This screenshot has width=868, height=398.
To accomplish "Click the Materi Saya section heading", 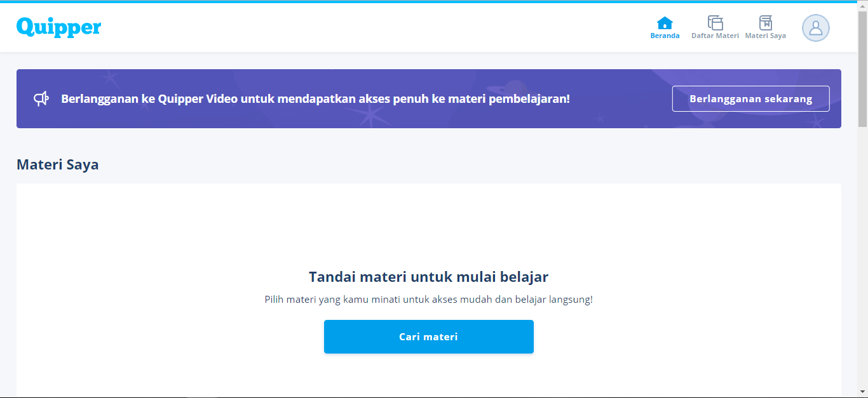I will click(x=58, y=165).
